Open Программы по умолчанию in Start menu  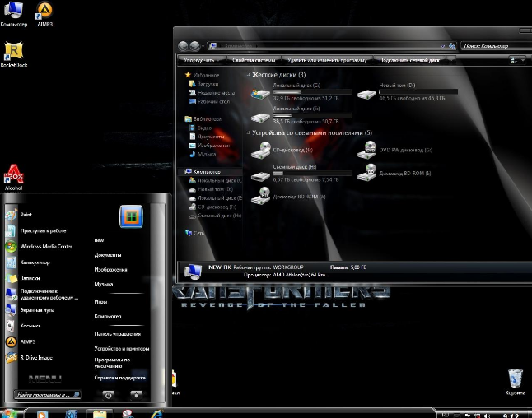[x=112, y=363]
